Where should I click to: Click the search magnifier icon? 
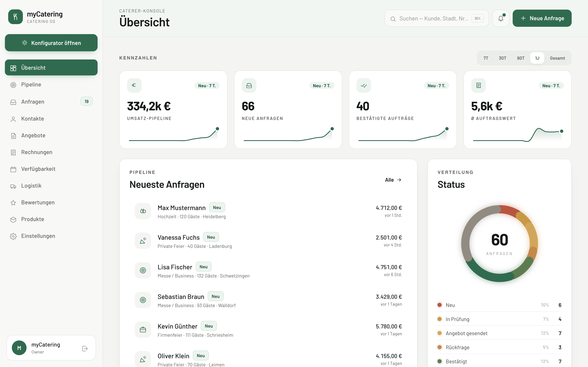tap(393, 19)
